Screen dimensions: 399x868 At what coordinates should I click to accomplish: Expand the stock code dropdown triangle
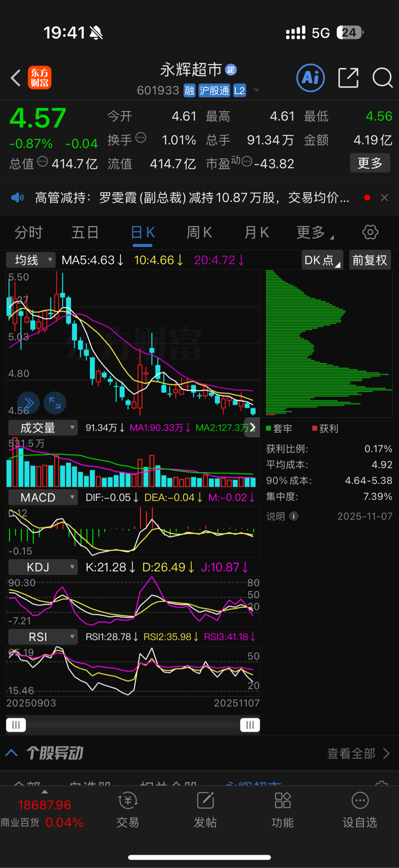[x=256, y=90]
